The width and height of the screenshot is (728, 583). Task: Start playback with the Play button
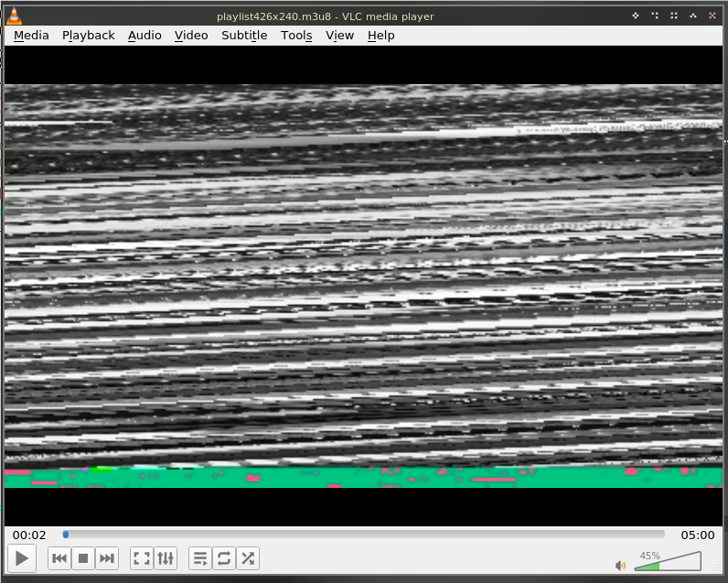22,558
